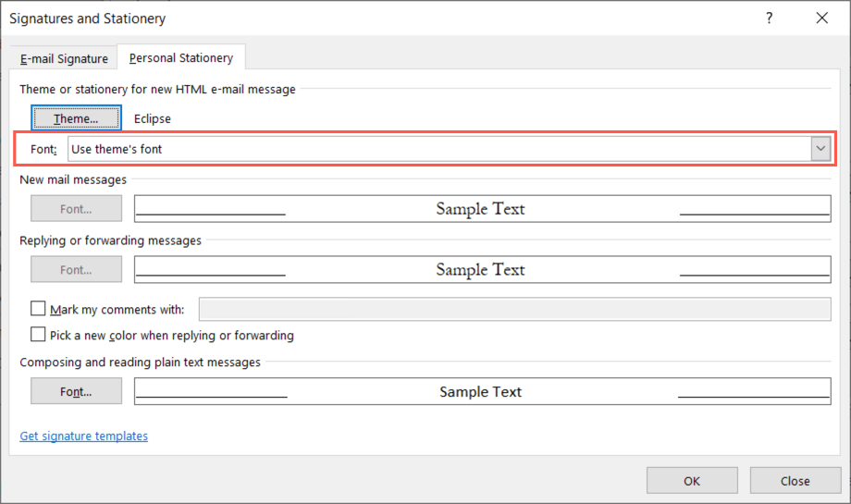Open the Theme chooser button
Screen dimensions: 851x504
[x=76, y=118]
